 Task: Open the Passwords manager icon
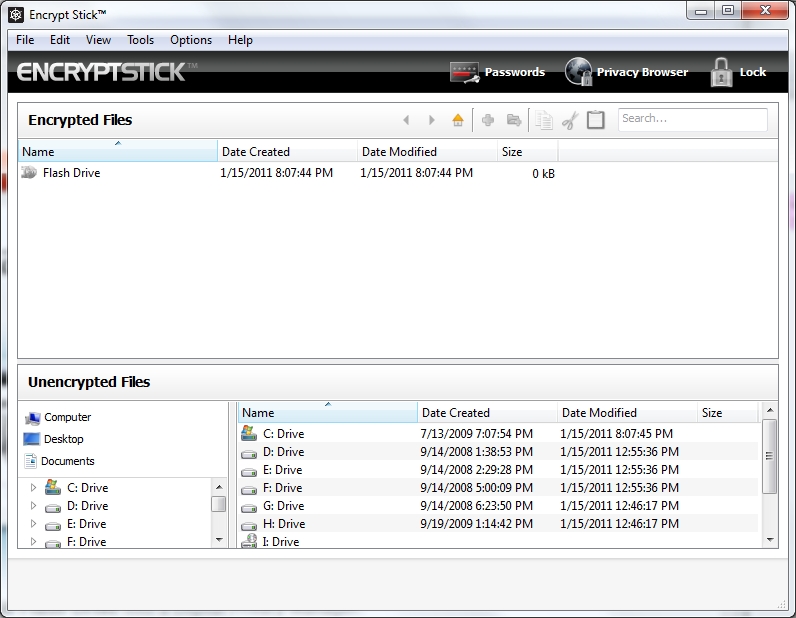click(464, 72)
